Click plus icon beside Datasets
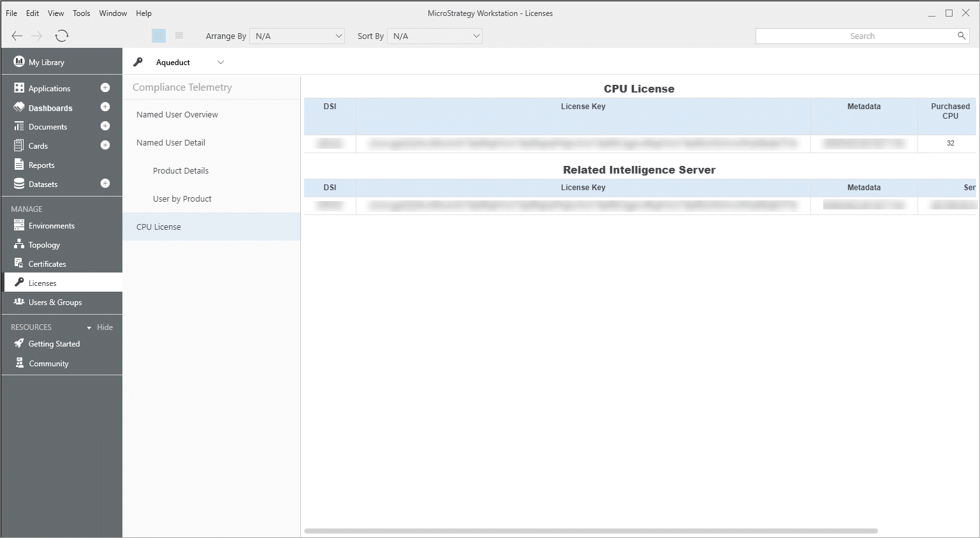Viewport: 980px width, 538px height. [105, 184]
